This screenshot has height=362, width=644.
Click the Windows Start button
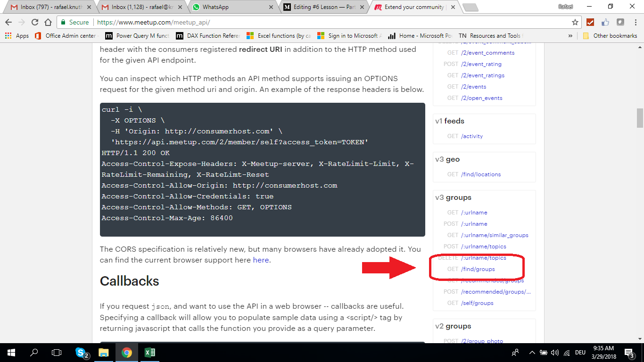(10, 352)
